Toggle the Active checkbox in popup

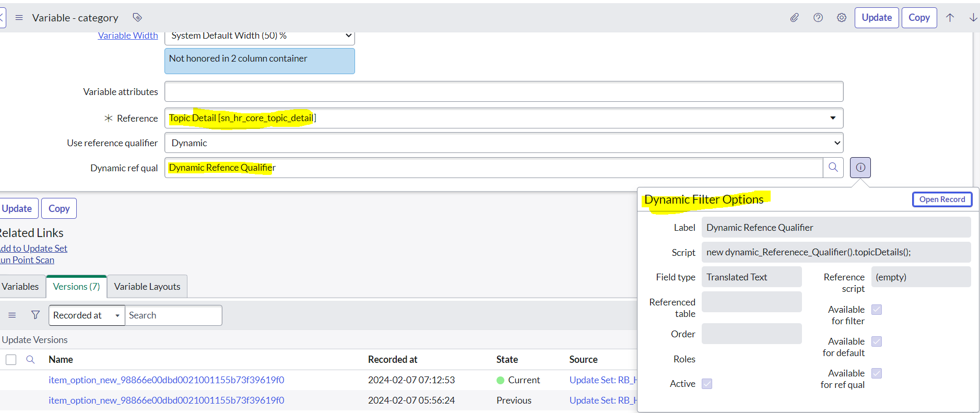pyautogui.click(x=707, y=384)
